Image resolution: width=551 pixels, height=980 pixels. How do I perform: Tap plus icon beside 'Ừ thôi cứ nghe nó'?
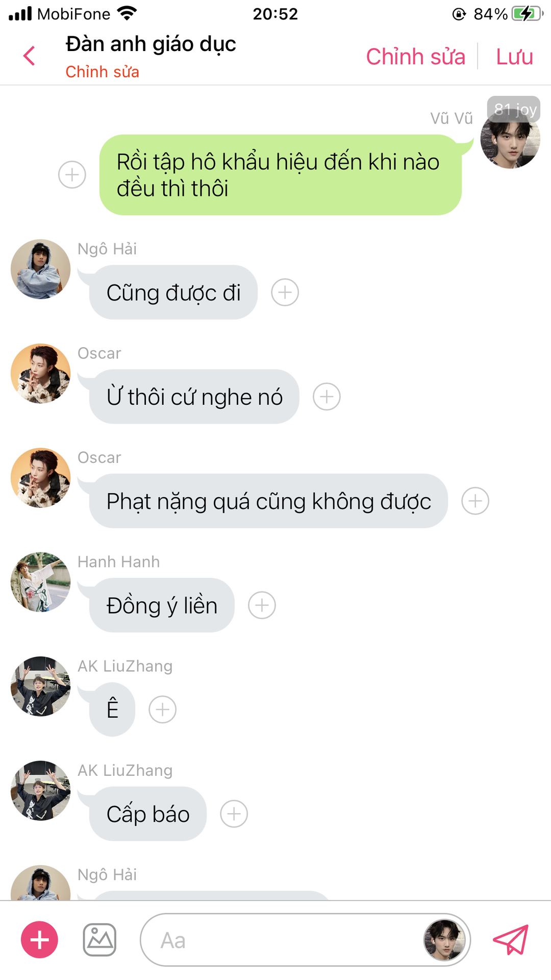tap(327, 397)
